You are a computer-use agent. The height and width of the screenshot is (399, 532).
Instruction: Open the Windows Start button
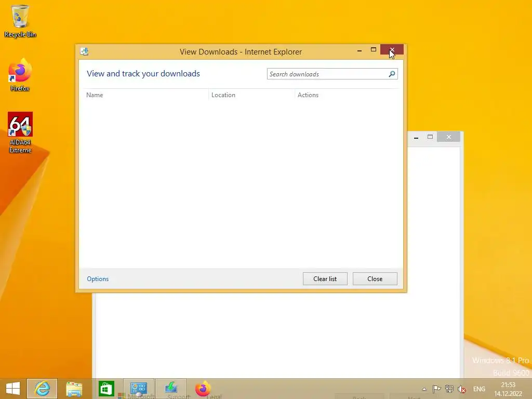13,389
